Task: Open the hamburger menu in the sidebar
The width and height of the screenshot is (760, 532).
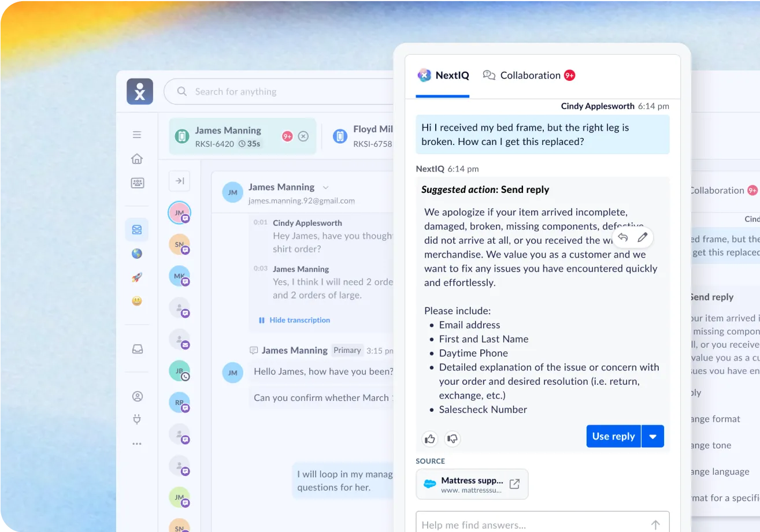Action: [x=137, y=135]
